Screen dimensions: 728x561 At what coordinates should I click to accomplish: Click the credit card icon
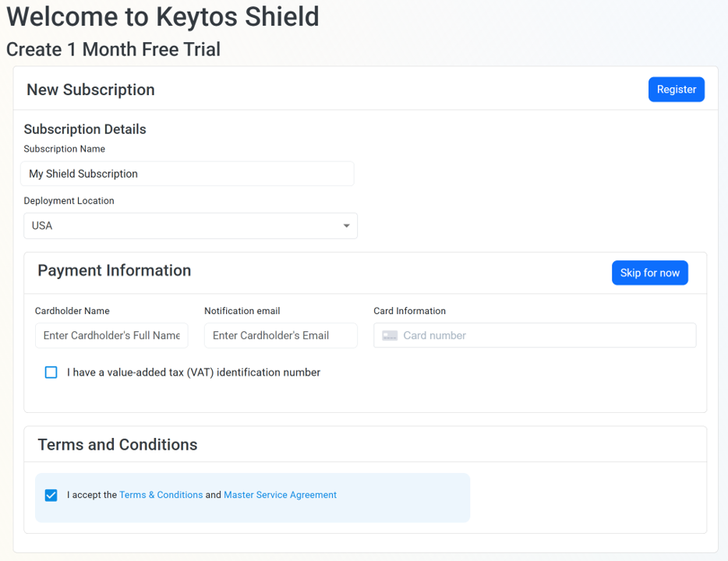[x=390, y=336]
